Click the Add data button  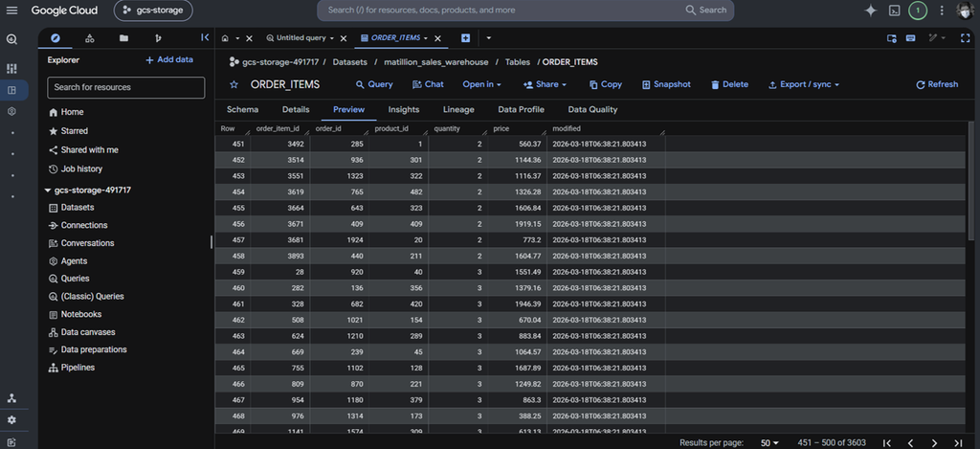coord(168,60)
